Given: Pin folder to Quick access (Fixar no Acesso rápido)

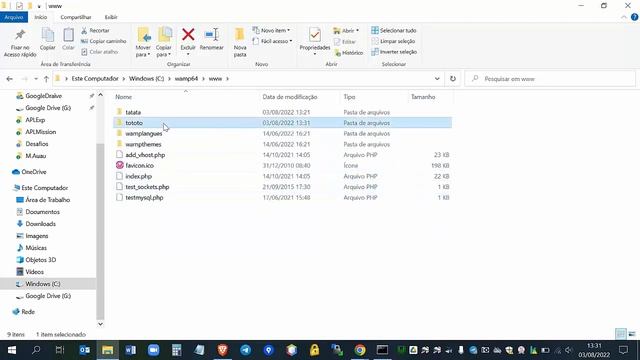Looking at the screenshot, I should (20, 43).
